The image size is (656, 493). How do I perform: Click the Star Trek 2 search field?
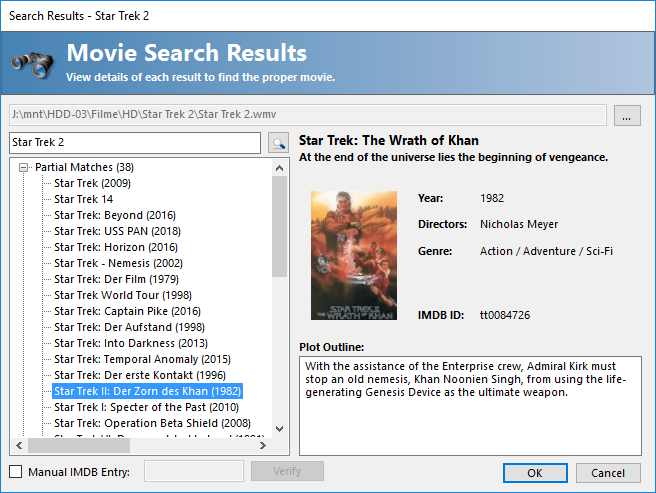(135, 143)
